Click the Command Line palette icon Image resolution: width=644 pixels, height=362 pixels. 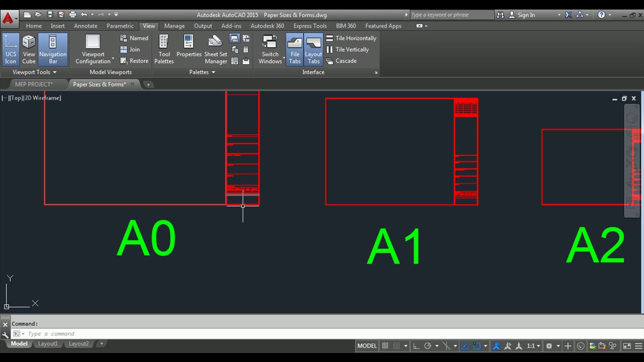point(234,38)
